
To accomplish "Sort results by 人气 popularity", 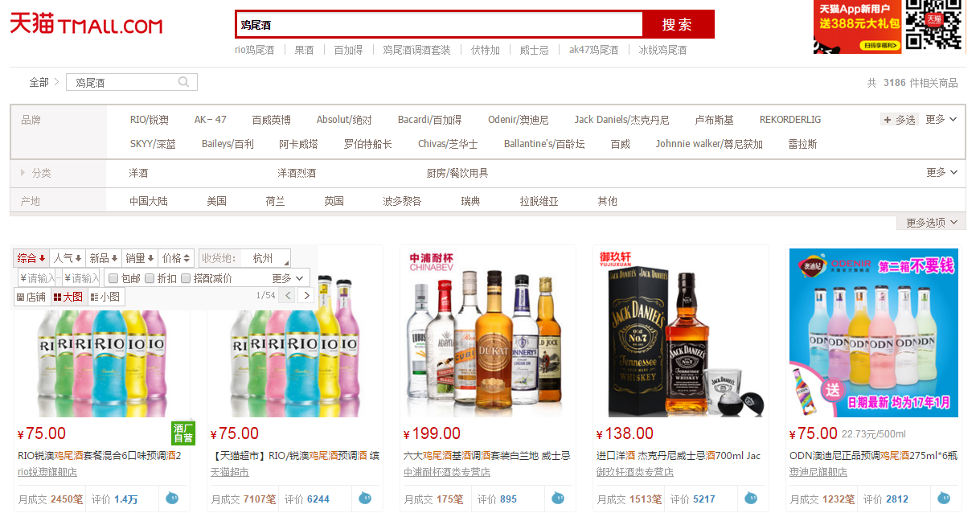I will pos(68,258).
